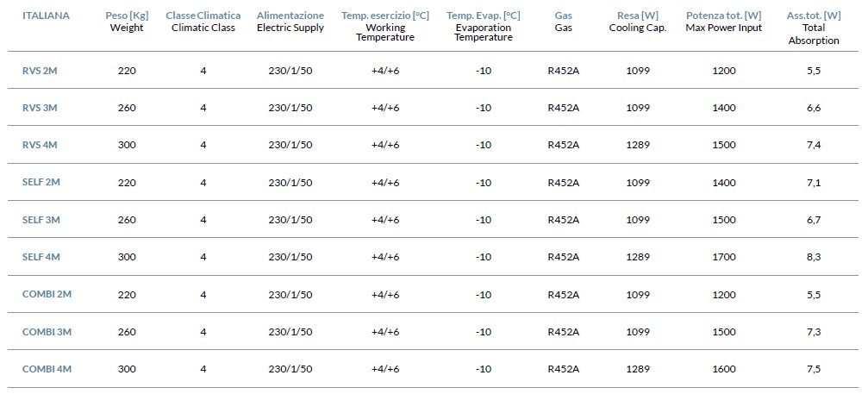The height and width of the screenshot is (394, 868).
Task: Select the SELF 2M model name
Action: [x=41, y=182]
